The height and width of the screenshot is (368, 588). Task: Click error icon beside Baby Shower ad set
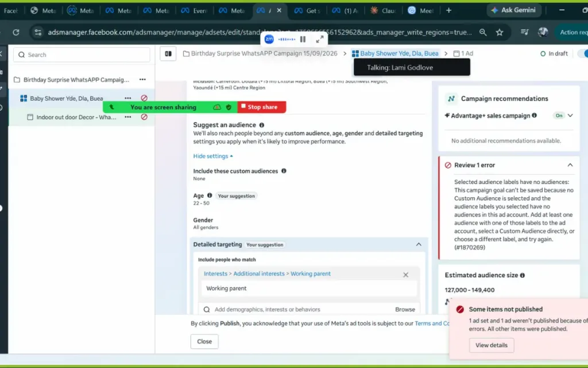(x=144, y=98)
